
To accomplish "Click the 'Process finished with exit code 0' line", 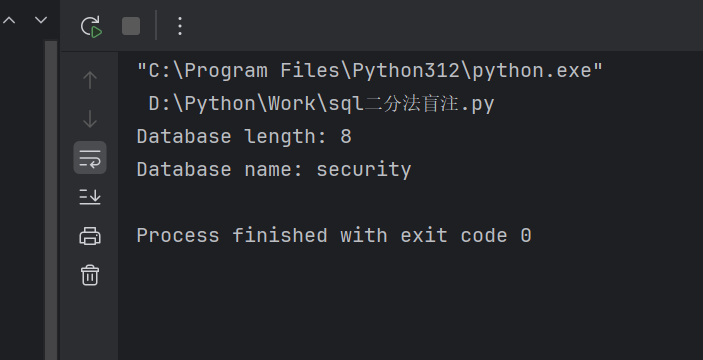I will coord(334,235).
